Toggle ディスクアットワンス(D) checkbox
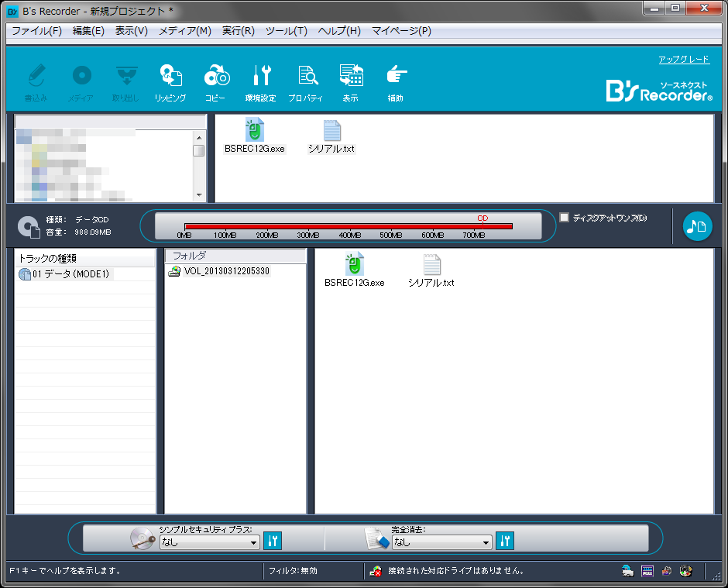Image resolution: width=728 pixels, height=588 pixels. tap(564, 218)
